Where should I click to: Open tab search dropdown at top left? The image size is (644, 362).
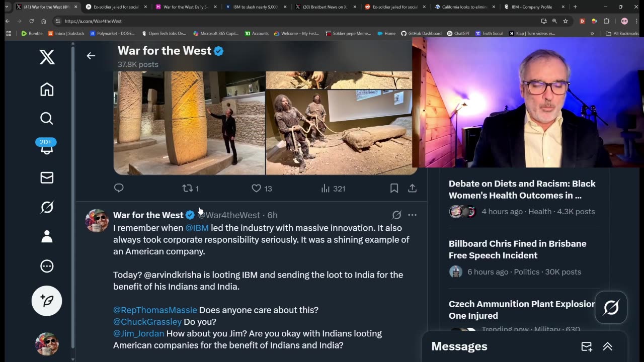6,7
